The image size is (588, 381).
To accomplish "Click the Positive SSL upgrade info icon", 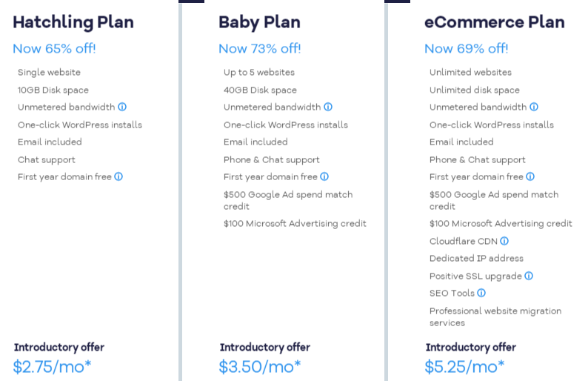I will [529, 276].
